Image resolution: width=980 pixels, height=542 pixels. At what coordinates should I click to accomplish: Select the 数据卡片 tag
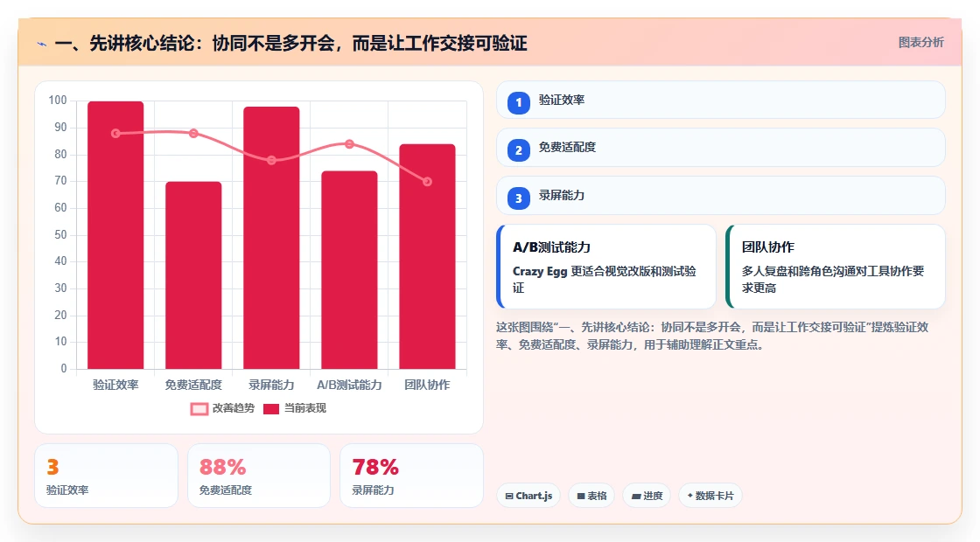(x=710, y=496)
